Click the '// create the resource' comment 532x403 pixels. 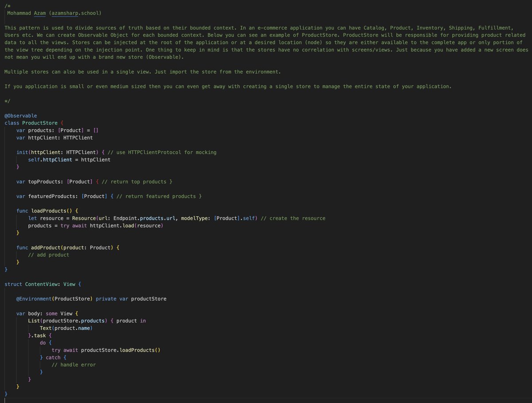point(293,218)
